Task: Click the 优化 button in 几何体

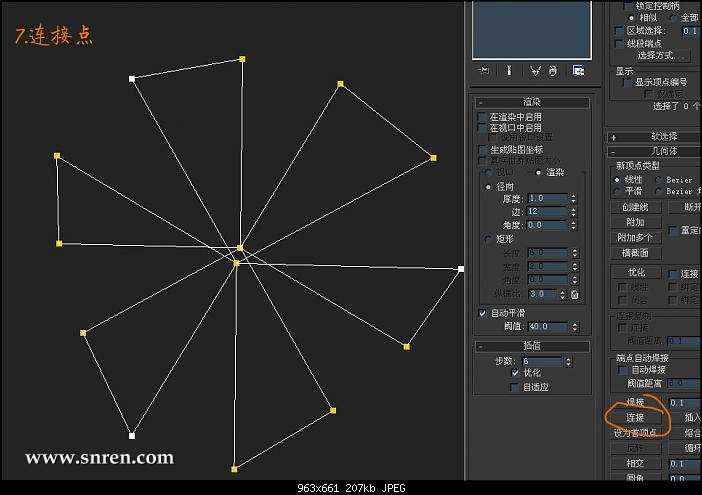Action: (x=636, y=272)
